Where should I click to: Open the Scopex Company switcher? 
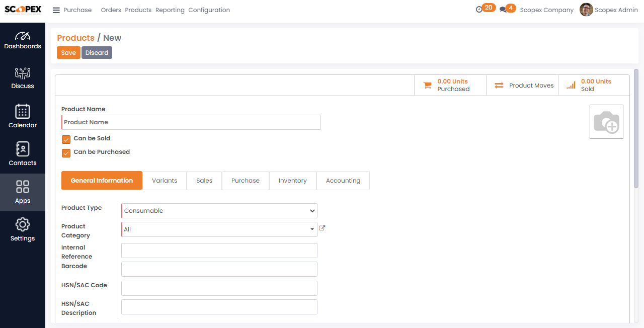tap(546, 10)
